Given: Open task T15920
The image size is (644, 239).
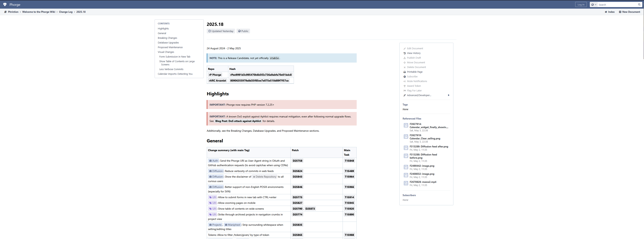Looking at the screenshot, I should 349,209.
